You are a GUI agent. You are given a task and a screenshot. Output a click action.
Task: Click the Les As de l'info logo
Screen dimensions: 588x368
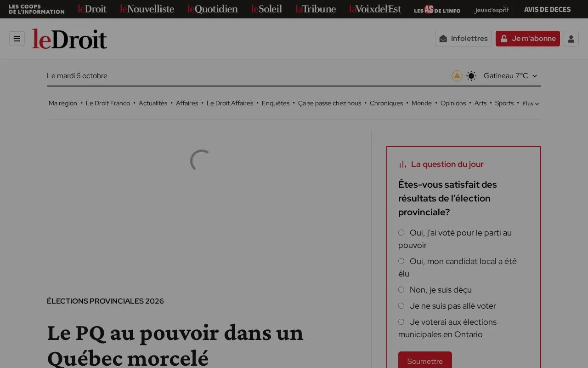(437, 9)
